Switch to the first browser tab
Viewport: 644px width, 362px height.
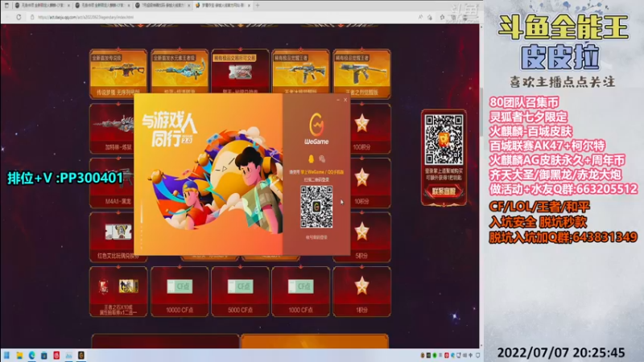coord(41,6)
